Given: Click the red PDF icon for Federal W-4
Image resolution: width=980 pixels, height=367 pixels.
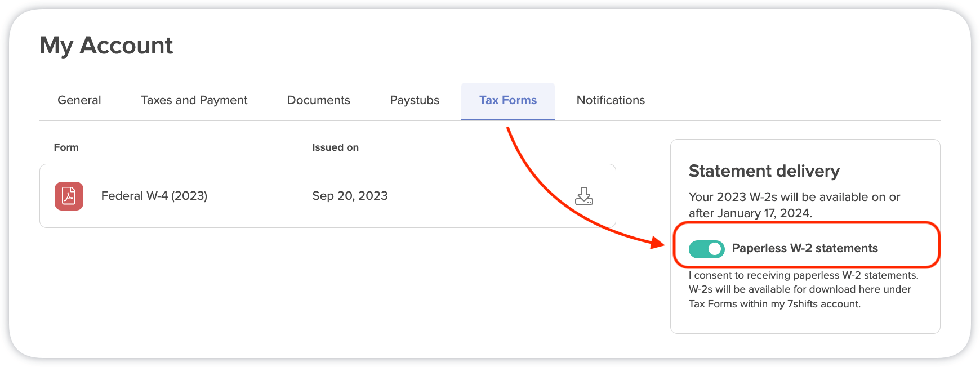Looking at the screenshot, I should (x=68, y=196).
